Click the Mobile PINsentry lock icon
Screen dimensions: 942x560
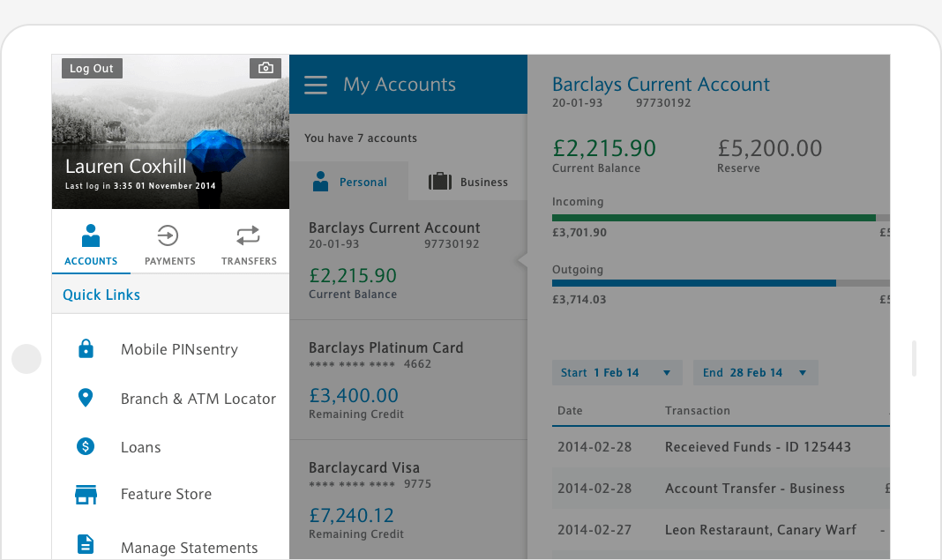(86, 348)
